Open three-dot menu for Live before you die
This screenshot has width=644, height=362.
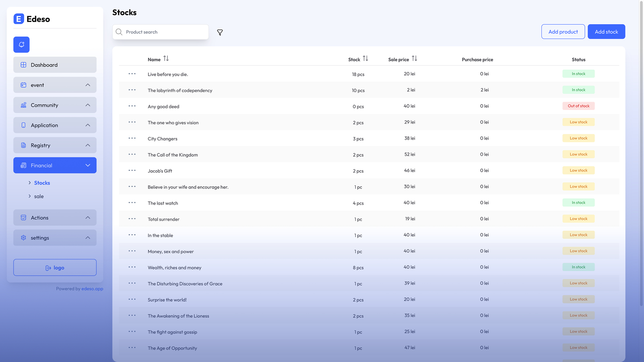pos(132,74)
